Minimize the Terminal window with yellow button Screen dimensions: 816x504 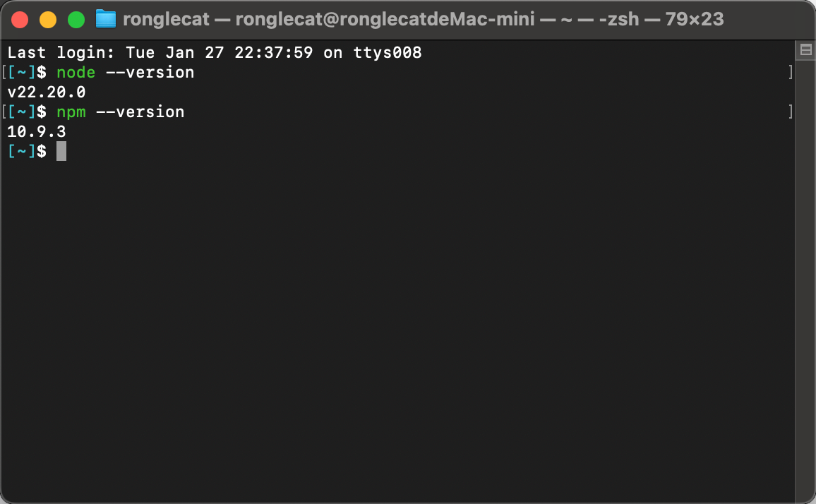click(x=48, y=20)
